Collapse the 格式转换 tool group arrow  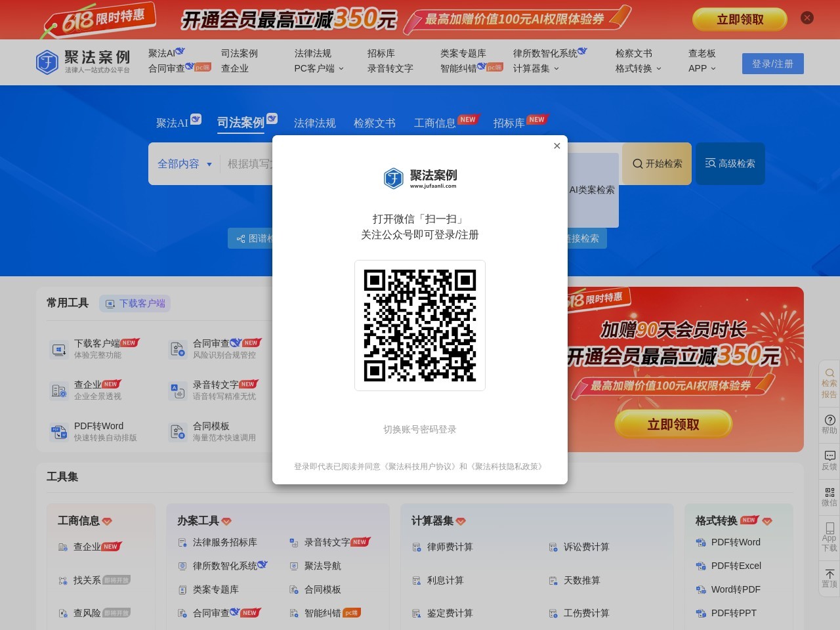tap(767, 522)
